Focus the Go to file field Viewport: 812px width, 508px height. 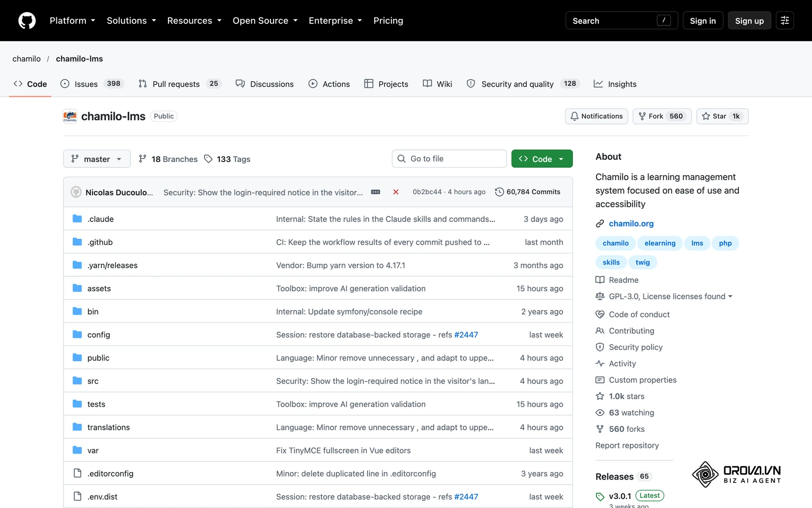(449, 159)
